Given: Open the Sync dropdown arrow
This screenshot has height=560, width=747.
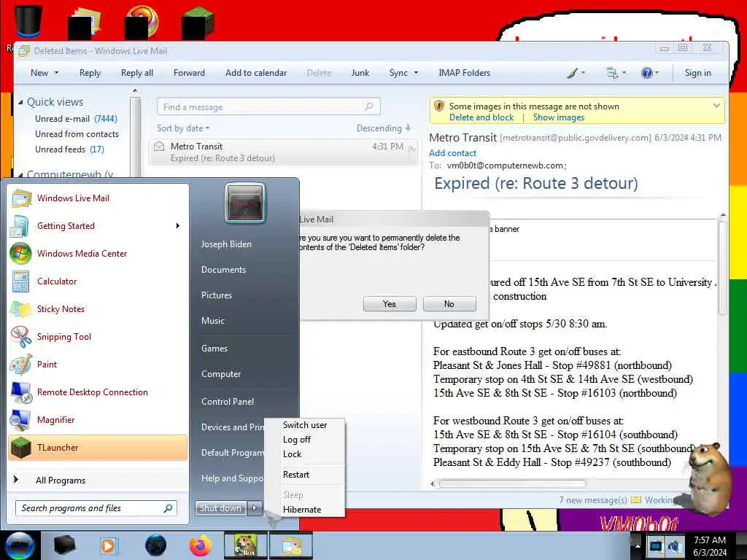Looking at the screenshot, I should click(x=416, y=73).
